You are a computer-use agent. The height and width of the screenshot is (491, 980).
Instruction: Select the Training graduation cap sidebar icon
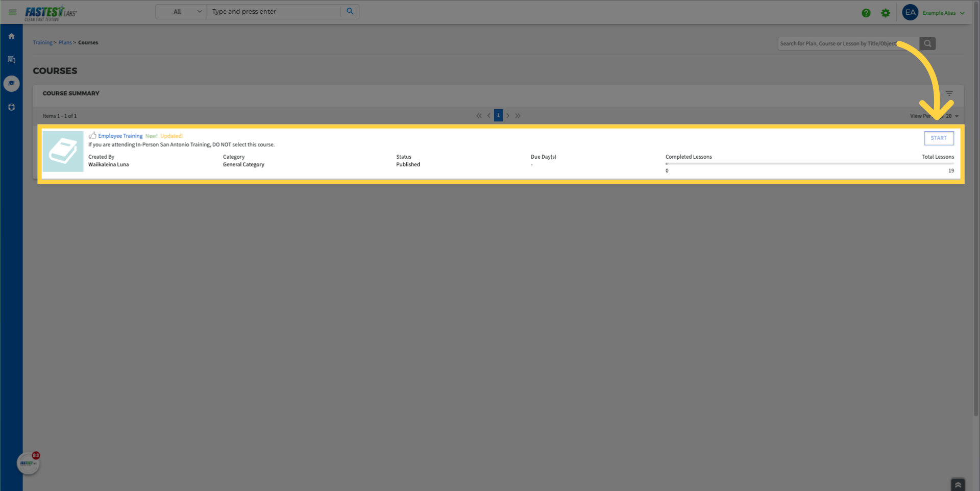[x=11, y=83]
